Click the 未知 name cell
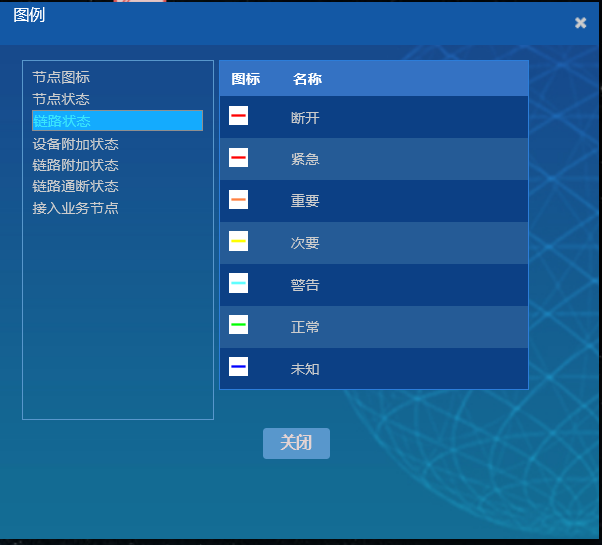 click(x=305, y=369)
